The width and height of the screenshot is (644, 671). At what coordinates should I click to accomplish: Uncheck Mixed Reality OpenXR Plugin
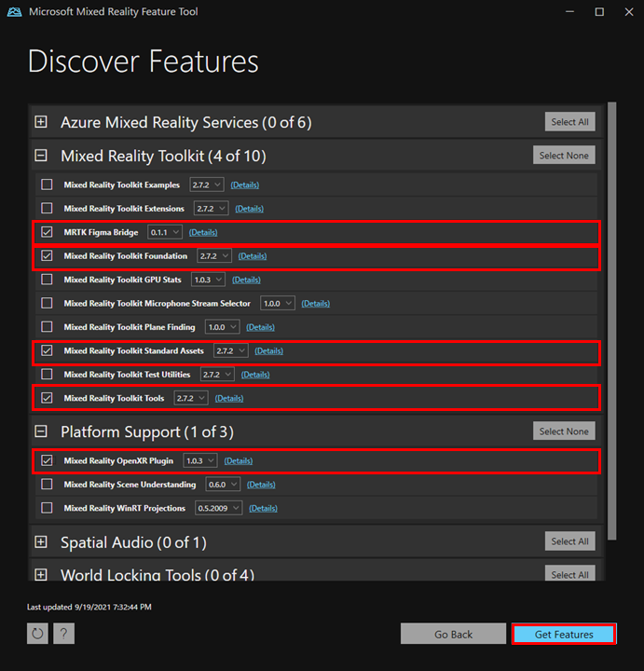tap(47, 460)
